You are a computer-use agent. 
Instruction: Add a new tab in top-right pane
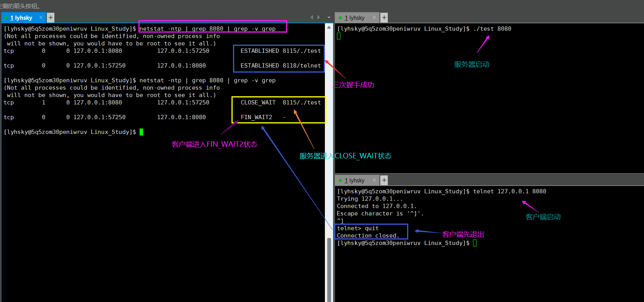(384, 17)
